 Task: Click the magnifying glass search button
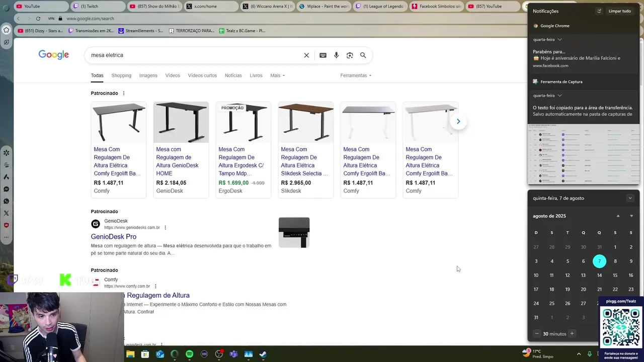[363, 55]
